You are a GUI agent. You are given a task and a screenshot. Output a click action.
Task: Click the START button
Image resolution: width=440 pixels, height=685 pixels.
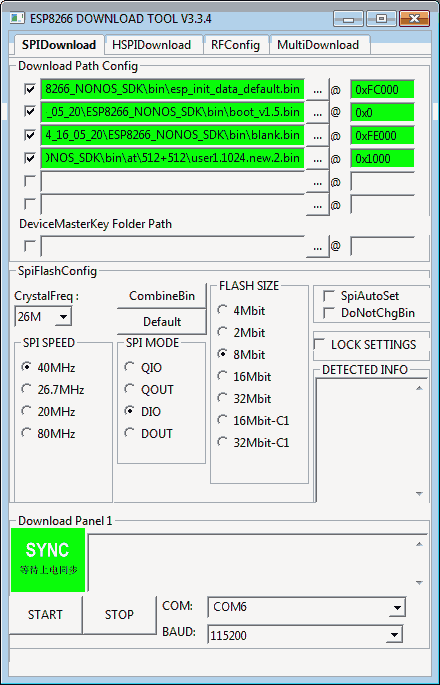[45, 615]
